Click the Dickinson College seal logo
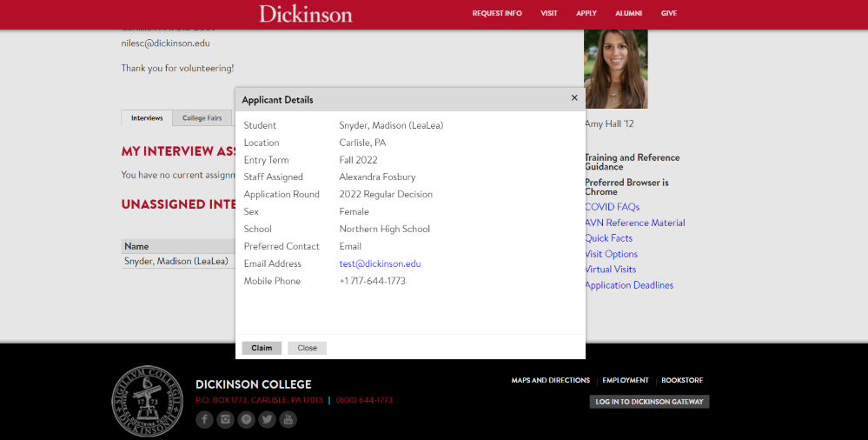Viewport: 868px width, 440px height. point(148,401)
